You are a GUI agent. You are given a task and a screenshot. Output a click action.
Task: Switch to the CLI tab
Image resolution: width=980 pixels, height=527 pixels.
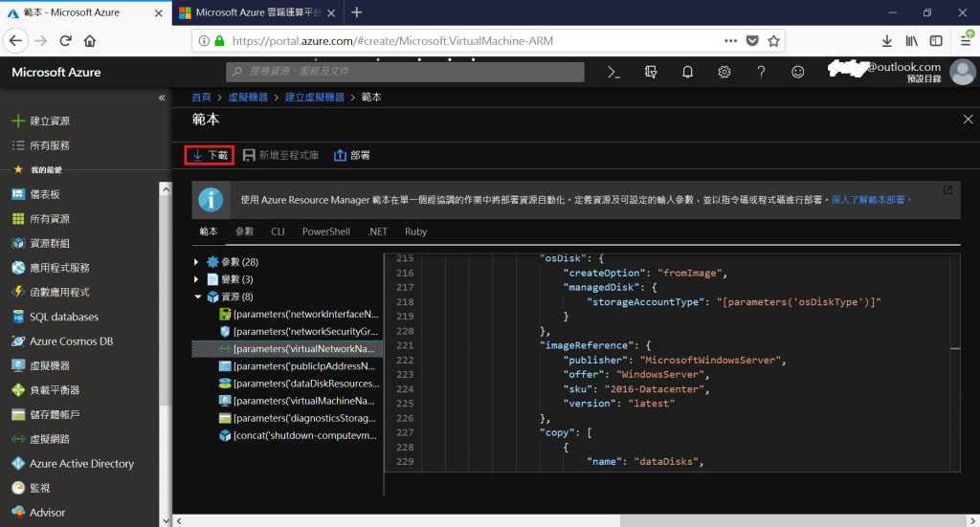(278, 231)
